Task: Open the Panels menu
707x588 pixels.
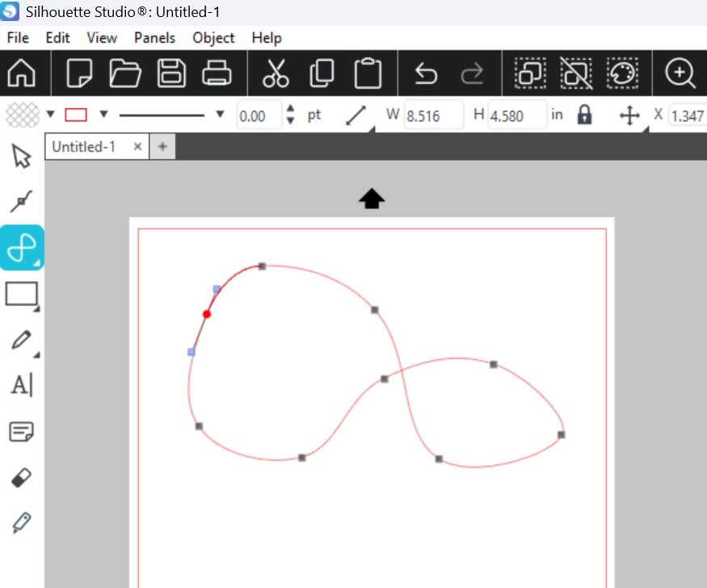Action: (154, 38)
